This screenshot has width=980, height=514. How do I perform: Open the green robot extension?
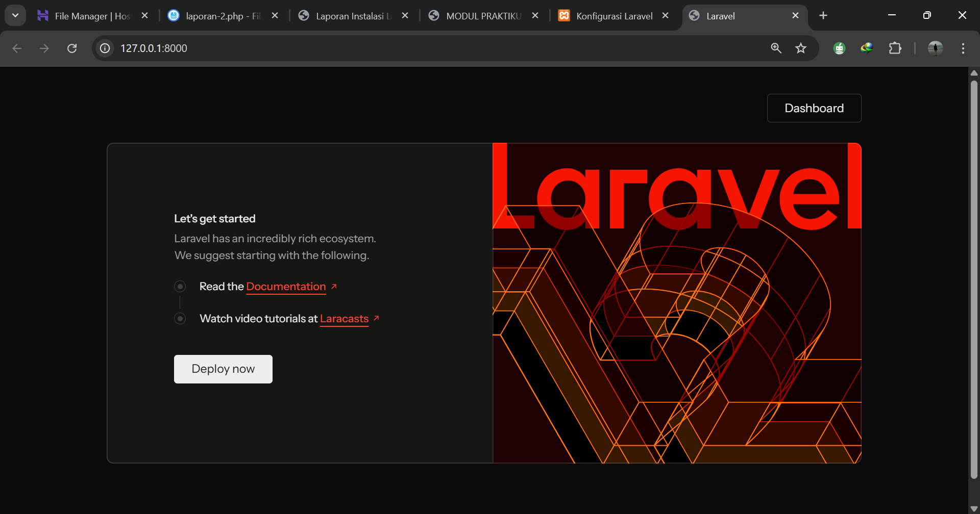point(839,48)
